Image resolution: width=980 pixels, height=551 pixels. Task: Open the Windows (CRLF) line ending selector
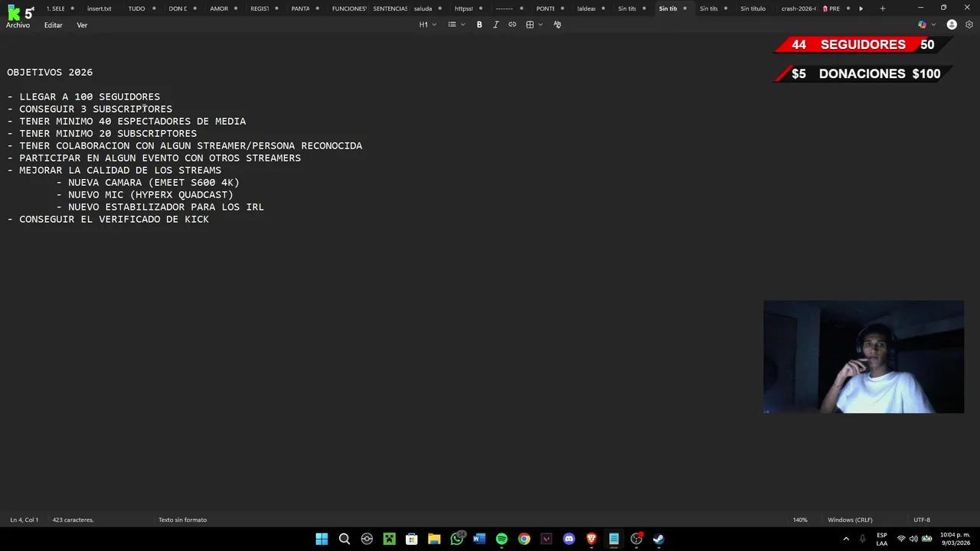(850, 520)
